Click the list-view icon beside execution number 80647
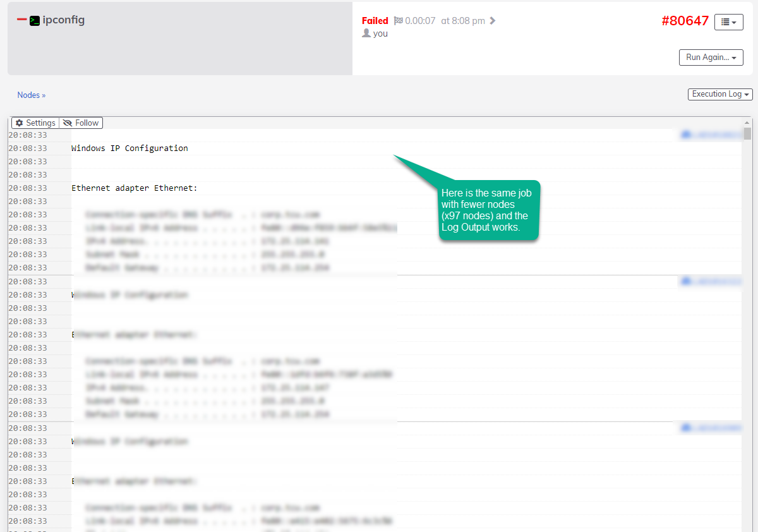Viewport: 758px width, 532px height. tap(725, 21)
